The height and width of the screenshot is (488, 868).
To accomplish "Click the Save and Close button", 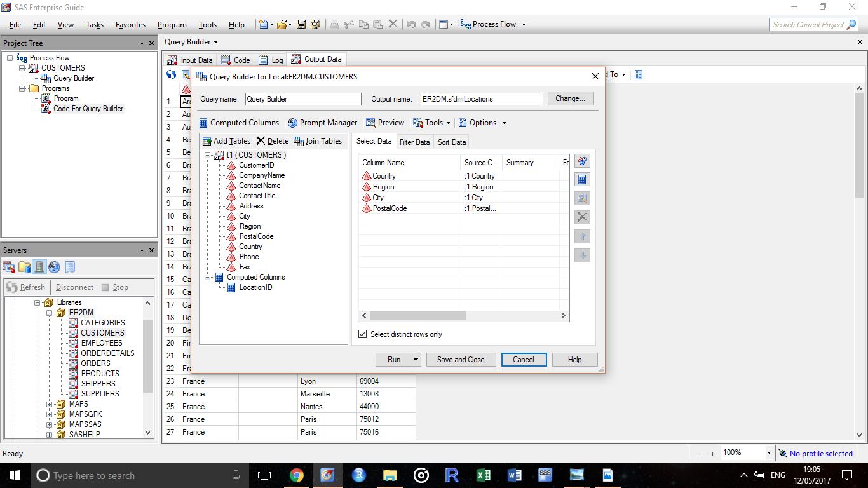I will 461,359.
